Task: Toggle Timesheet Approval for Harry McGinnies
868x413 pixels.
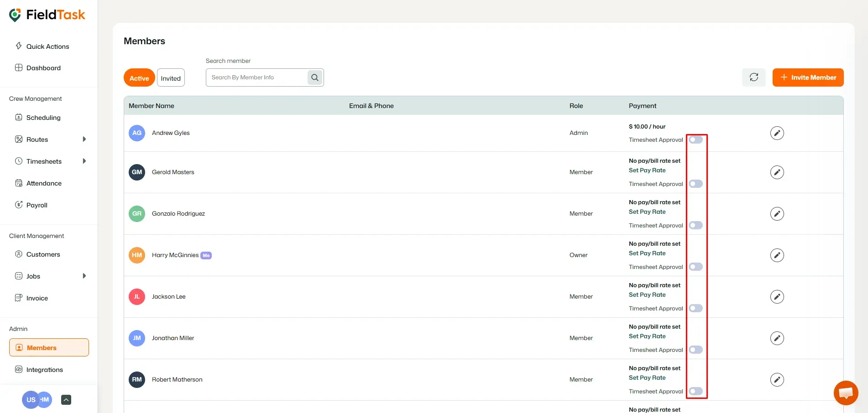Action: pyautogui.click(x=696, y=267)
